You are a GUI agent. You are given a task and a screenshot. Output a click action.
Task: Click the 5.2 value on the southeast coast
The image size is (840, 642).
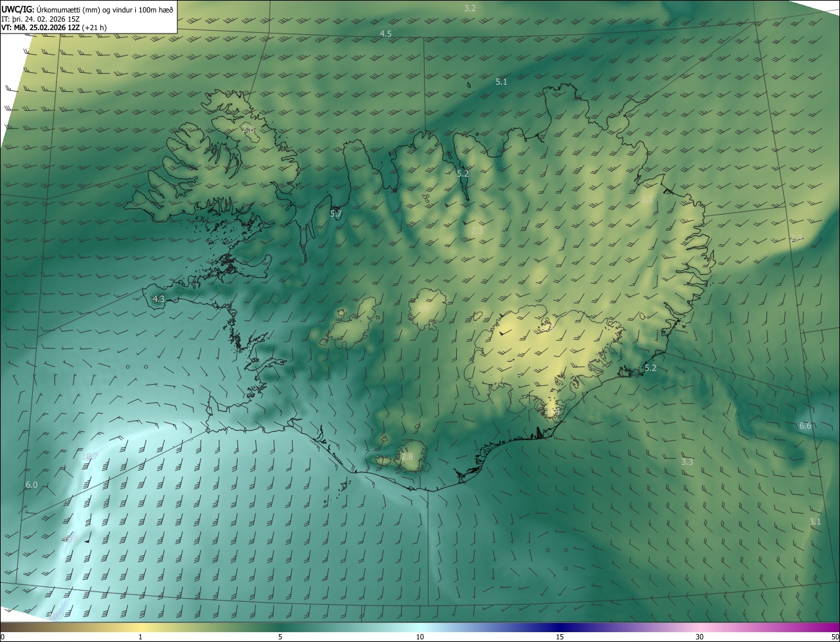click(x=650, y=368)
